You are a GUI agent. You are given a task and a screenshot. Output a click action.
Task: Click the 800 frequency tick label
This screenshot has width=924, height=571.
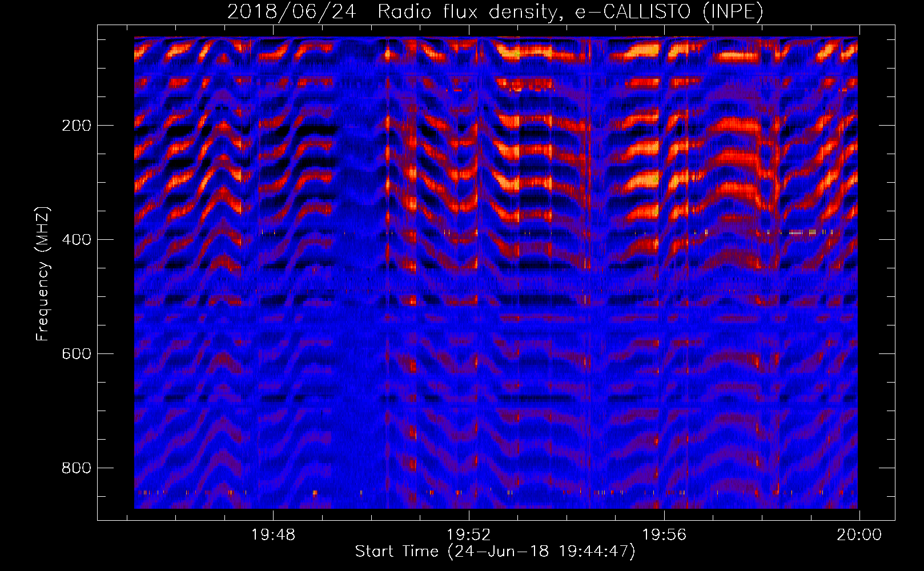[76, 468]
